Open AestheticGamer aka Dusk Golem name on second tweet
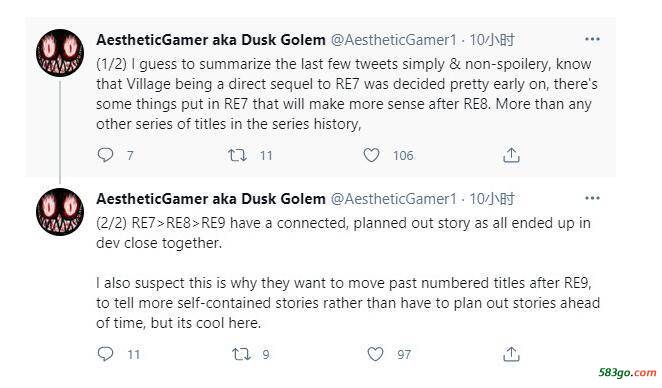Screen dimensions: 662x388 (211, 198)
